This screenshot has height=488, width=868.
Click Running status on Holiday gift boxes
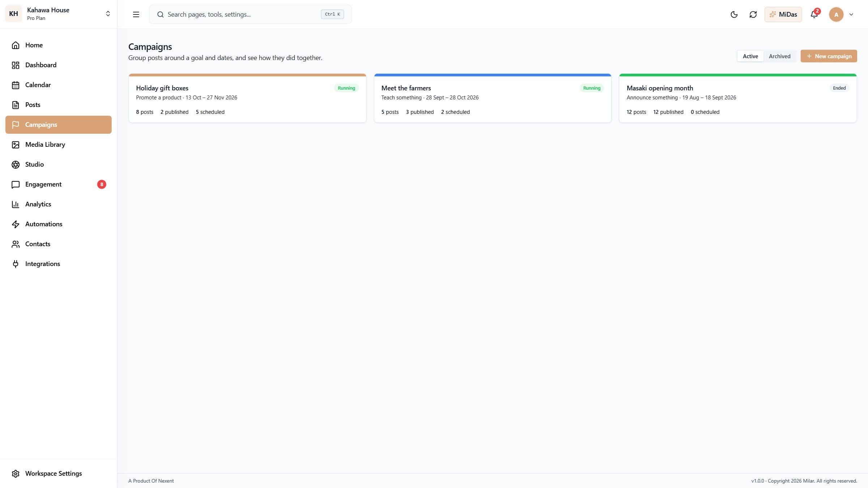(x=346, y=88)
